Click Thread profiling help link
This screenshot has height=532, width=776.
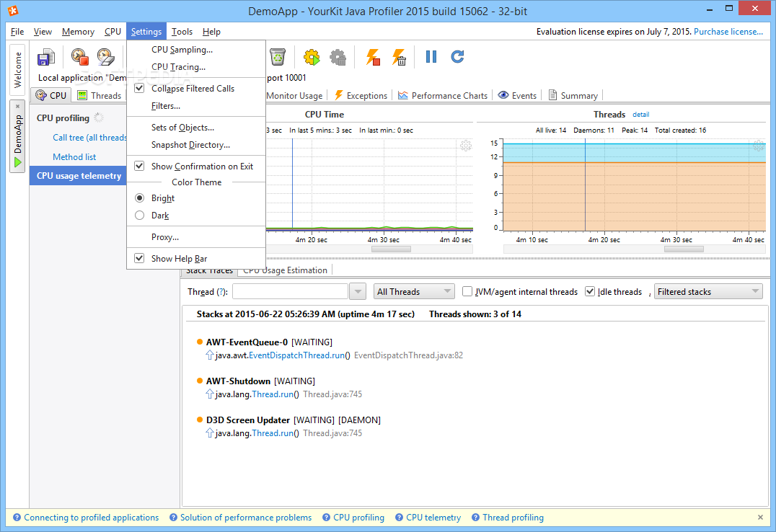pyautogui.click(x=513, y=517)
